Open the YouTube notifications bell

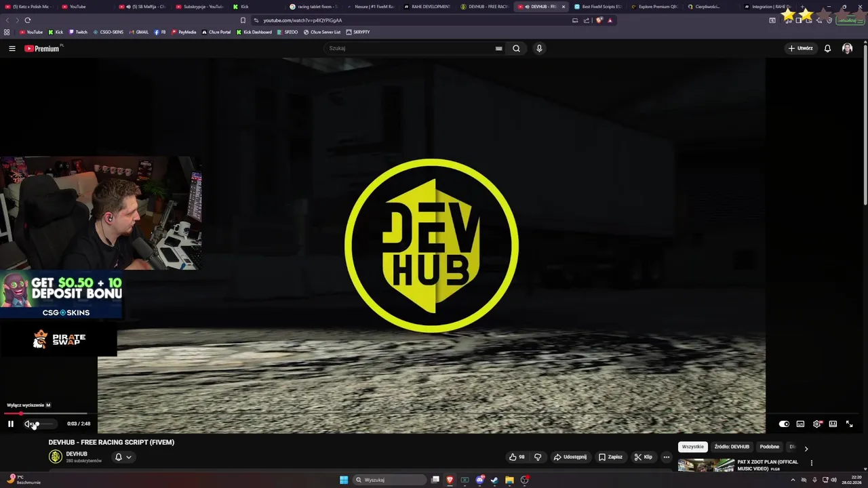pos(827,48)
